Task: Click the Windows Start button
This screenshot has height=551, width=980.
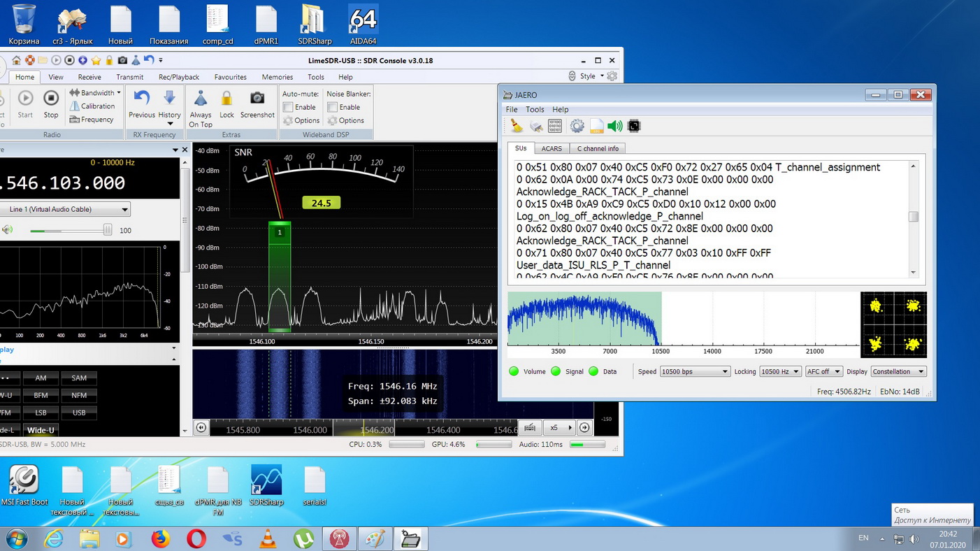Action: click(16, 539)
